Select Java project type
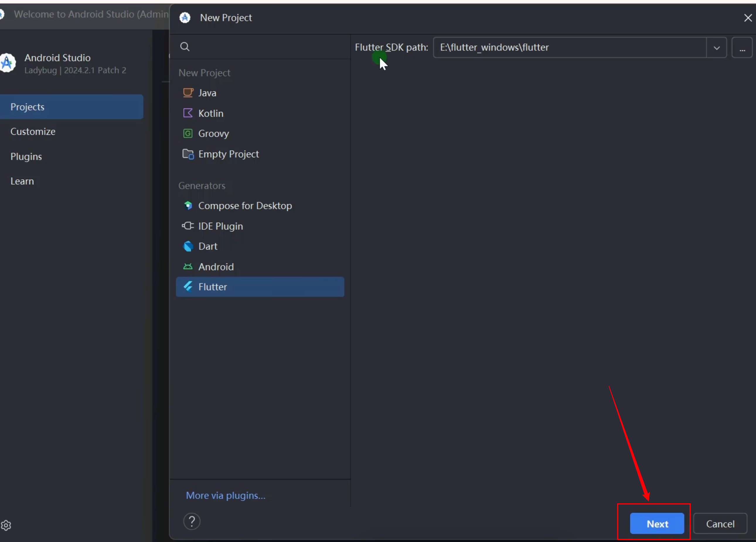756x542 pixels. coord(260,93)
